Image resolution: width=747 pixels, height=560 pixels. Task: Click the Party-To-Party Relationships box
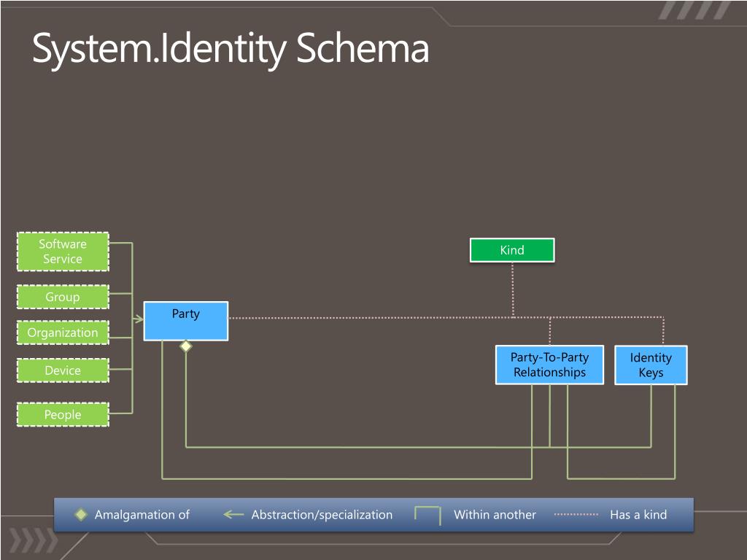coord(549,365)
